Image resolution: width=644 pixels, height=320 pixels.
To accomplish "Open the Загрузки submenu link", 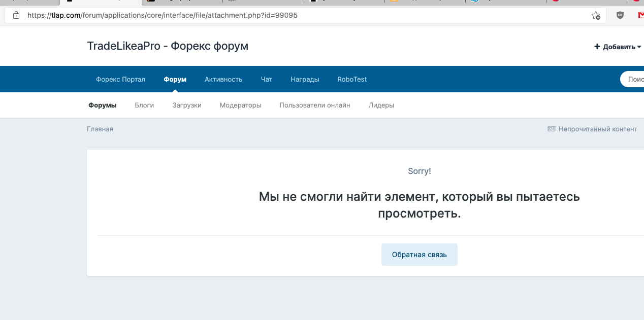I will [187, 105].
